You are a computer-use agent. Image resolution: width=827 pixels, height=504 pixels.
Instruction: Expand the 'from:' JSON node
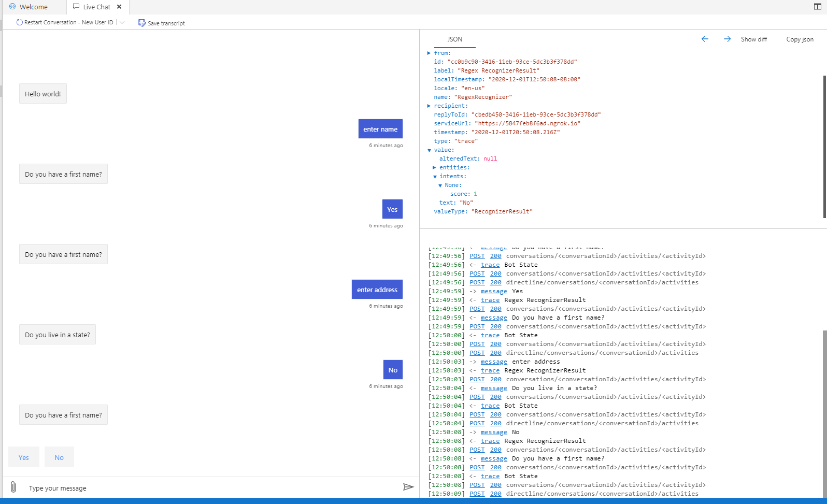click(x=429, y=53)
